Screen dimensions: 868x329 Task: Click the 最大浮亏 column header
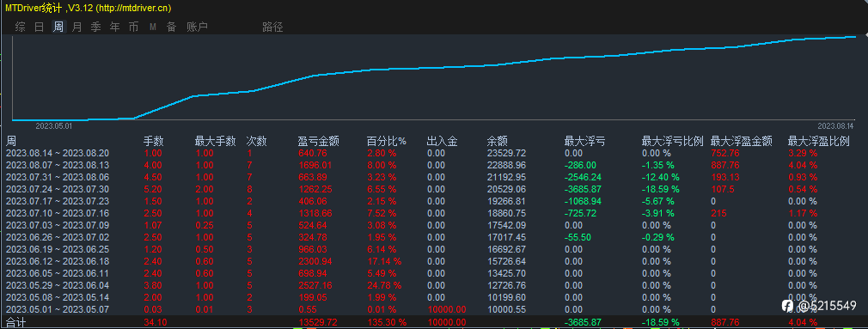tap(584, 141)
